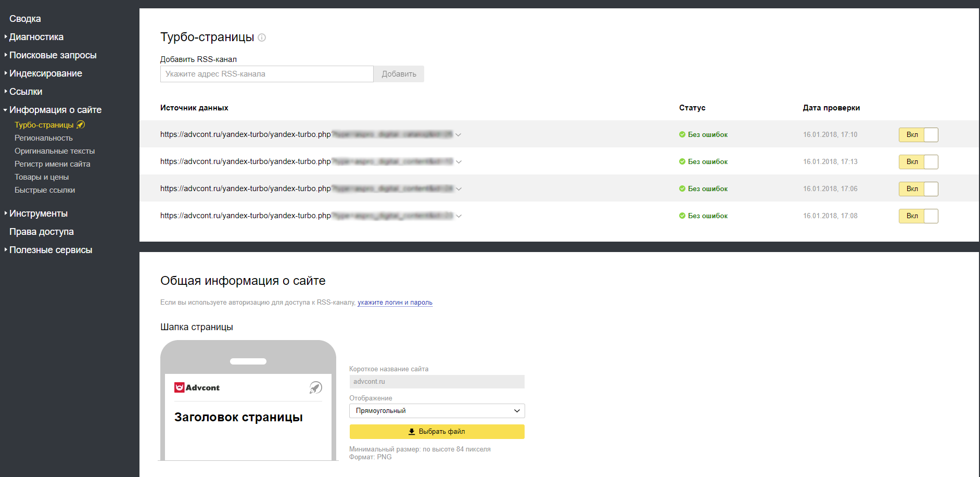Screen dimensions: 980x477
Task: Toggle off the first RSS source switch
Action: click(x=918, y=135)
